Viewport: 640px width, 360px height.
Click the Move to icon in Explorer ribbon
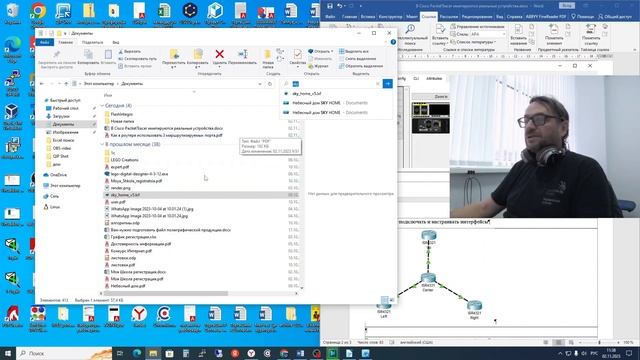(x=174, y=54)
